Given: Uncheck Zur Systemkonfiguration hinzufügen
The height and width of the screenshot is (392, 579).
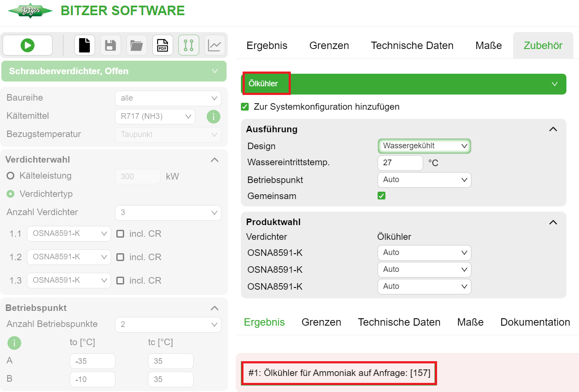Looking at the screenshot, I should tap(244, 106).
